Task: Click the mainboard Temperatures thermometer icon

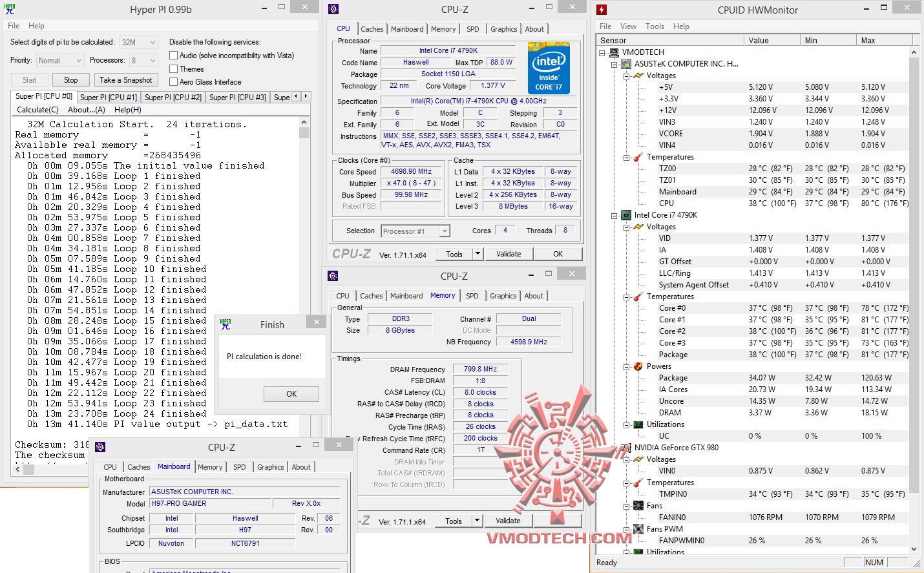Action: 638,157
